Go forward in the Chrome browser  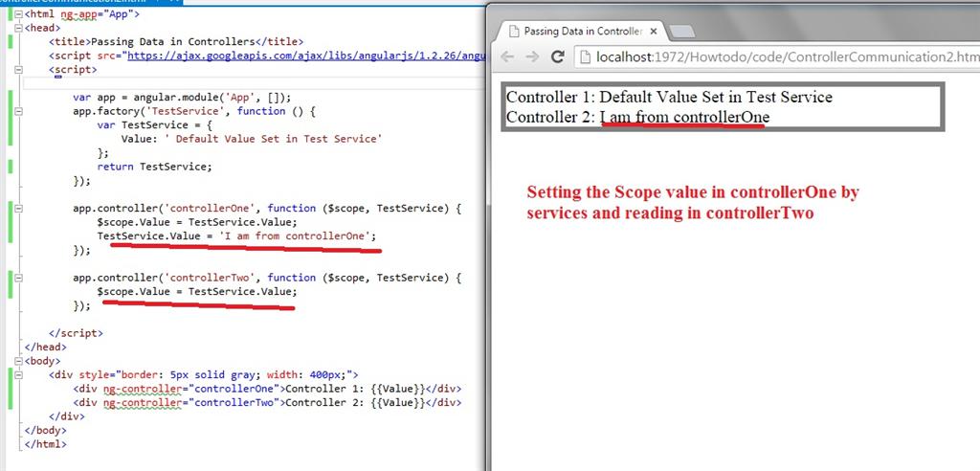click(x=532, y=57)
